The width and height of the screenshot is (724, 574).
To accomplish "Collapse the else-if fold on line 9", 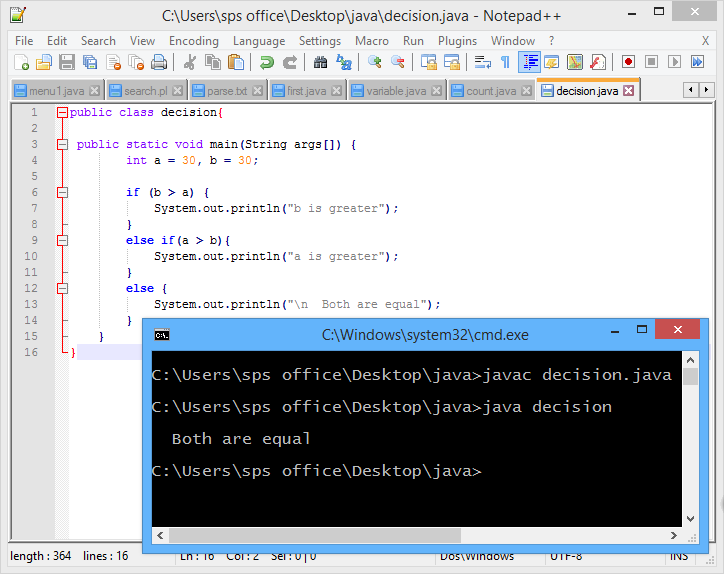I will [62, 241].
